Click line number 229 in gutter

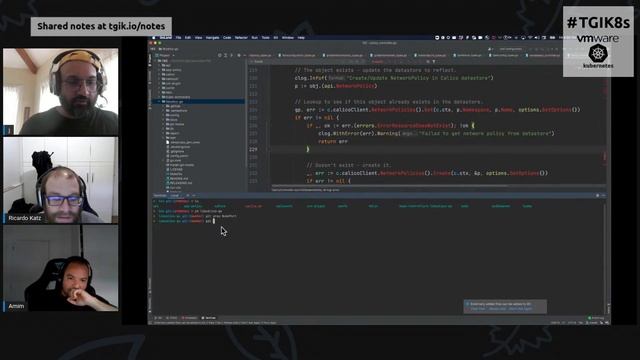coord(253,149)
